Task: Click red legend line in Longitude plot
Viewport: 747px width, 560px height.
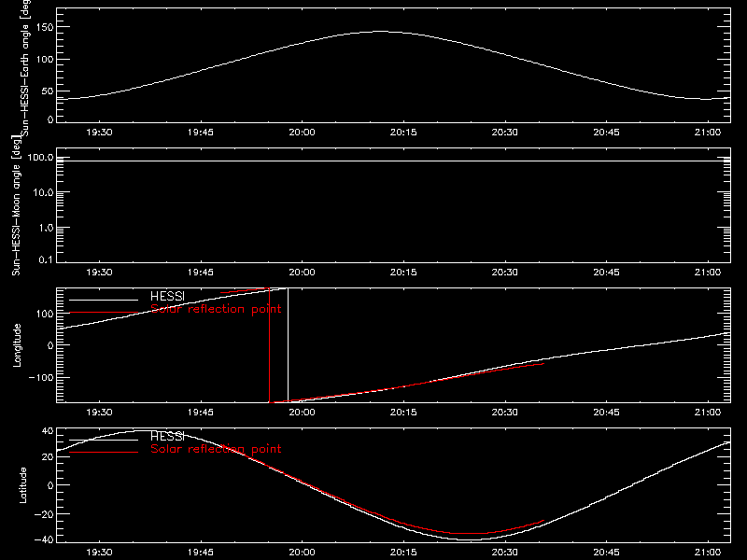Action: pyautogui.click(x=104, y=313)
